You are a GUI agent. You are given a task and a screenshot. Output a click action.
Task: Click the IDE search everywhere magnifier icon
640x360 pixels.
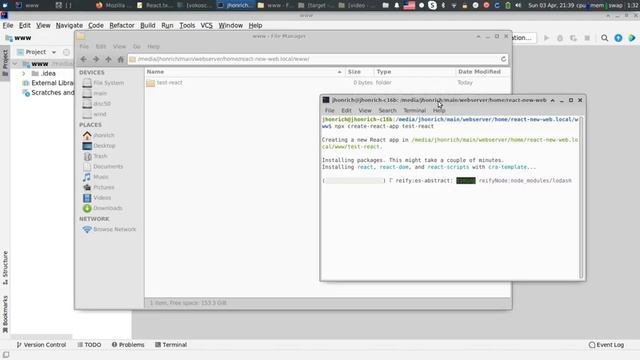(x=604, y=38)
